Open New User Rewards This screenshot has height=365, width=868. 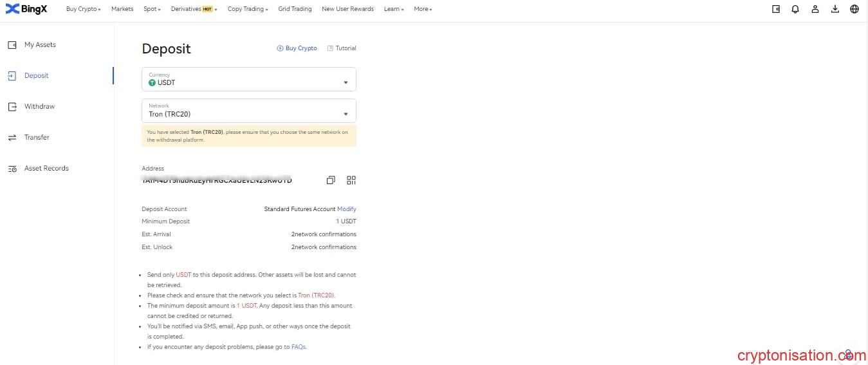(347, 9)
